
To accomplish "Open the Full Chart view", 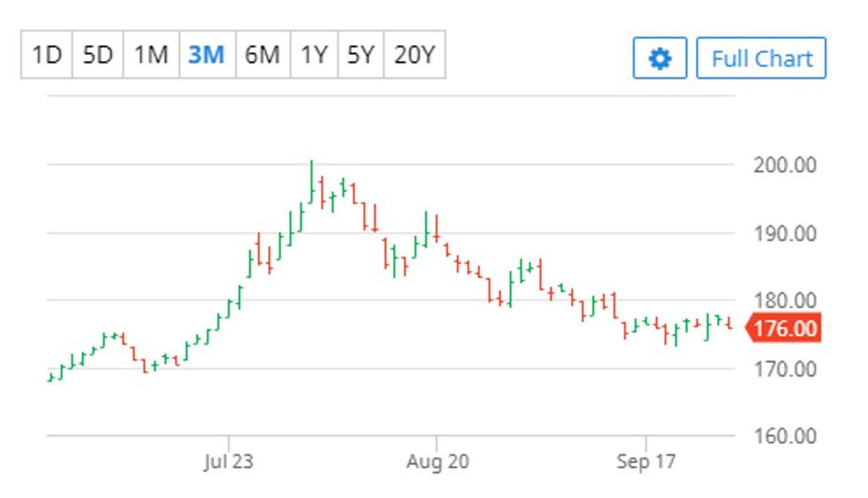I will [761, 58].
